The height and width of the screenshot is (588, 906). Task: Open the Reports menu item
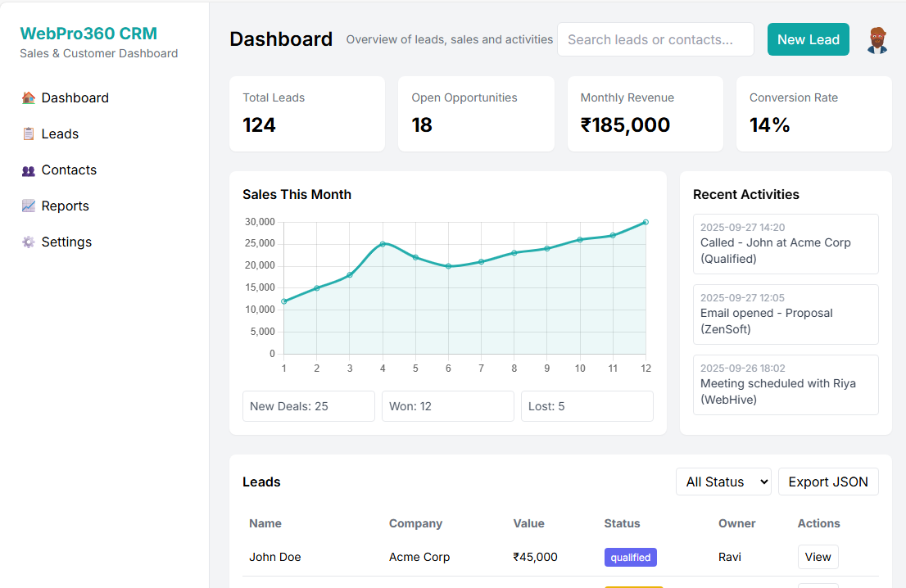(x=65, y=206)
